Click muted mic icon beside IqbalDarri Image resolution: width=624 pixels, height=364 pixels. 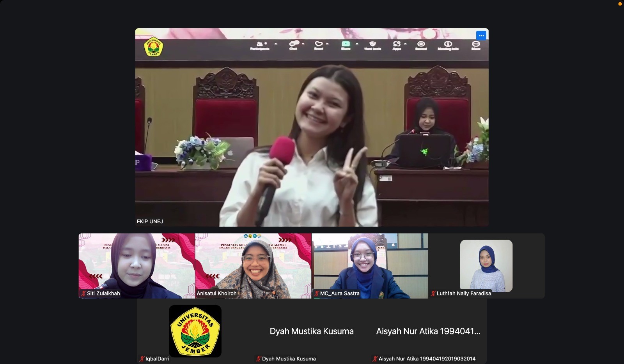click(x=142, y=359)
